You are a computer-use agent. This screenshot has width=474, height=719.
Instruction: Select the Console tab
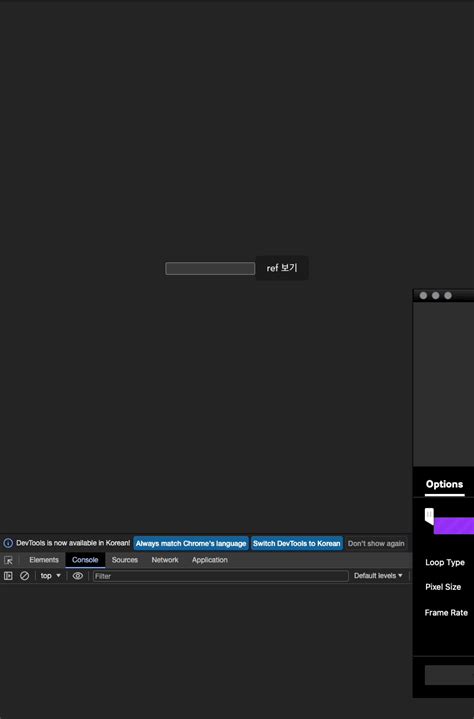click(85, 560)
